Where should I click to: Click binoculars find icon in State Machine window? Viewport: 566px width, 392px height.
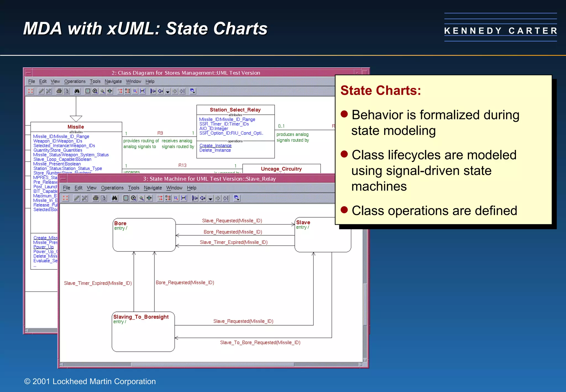[114, 198]
